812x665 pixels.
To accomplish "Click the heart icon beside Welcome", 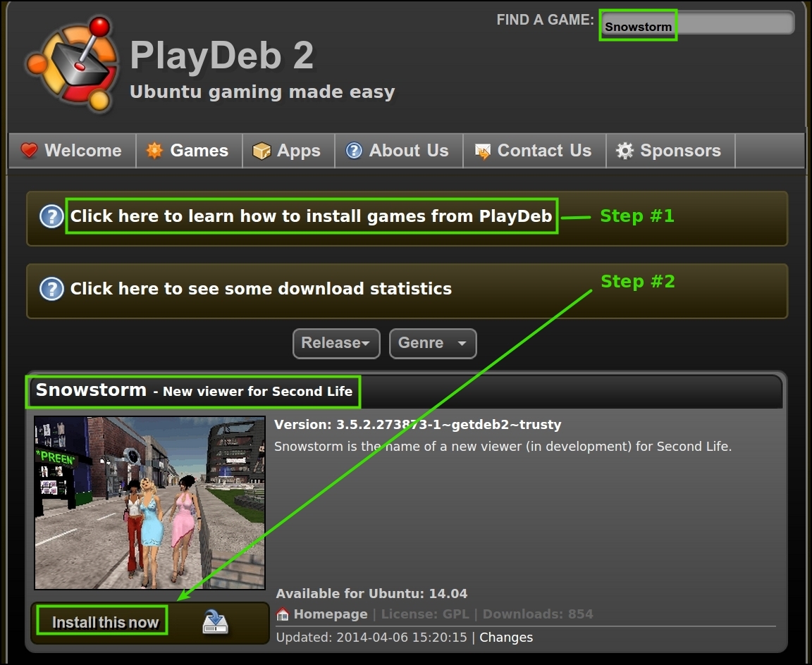I will point(29,151).
